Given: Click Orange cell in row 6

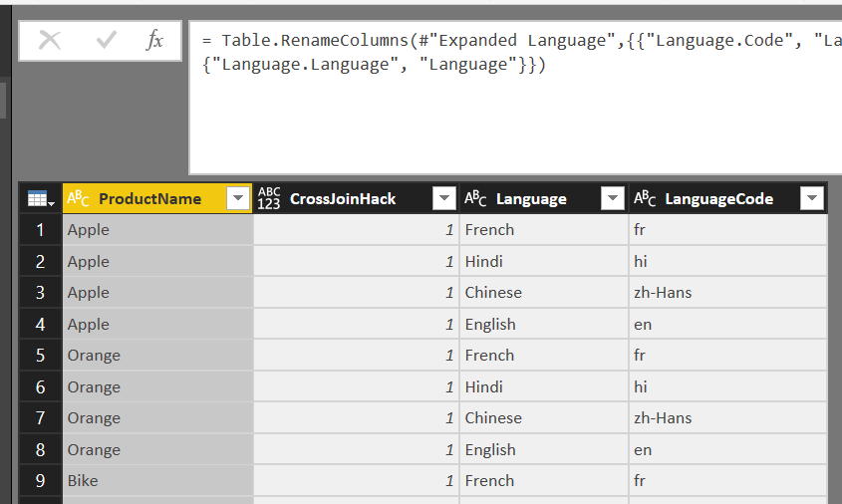Looking at the screenshot, I should point(157,387).
